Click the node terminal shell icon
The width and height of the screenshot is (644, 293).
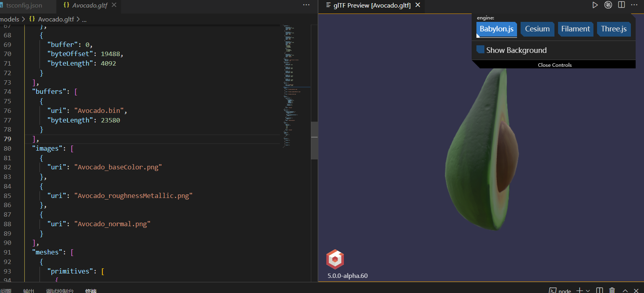pos(552,291)
